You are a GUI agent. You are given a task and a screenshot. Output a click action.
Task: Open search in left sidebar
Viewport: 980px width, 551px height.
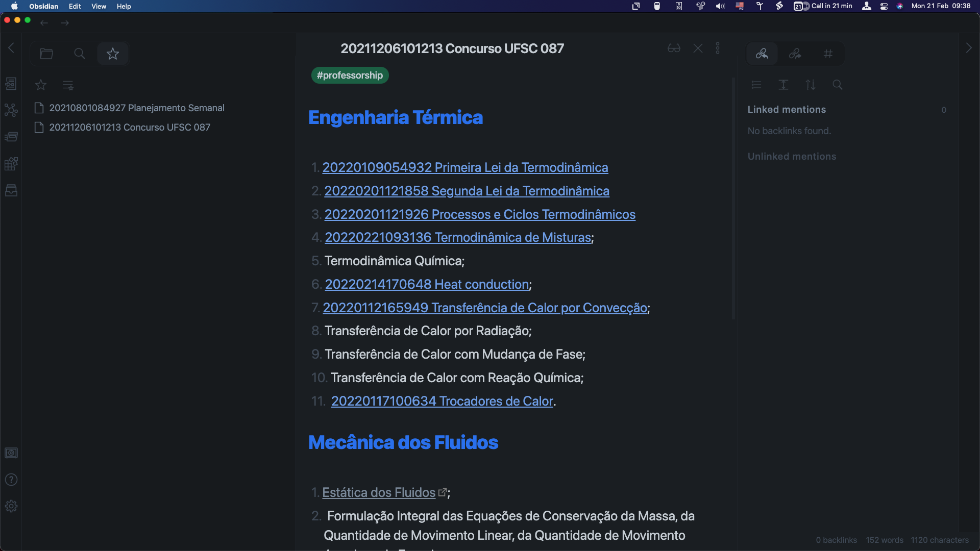tap(79, 54)
